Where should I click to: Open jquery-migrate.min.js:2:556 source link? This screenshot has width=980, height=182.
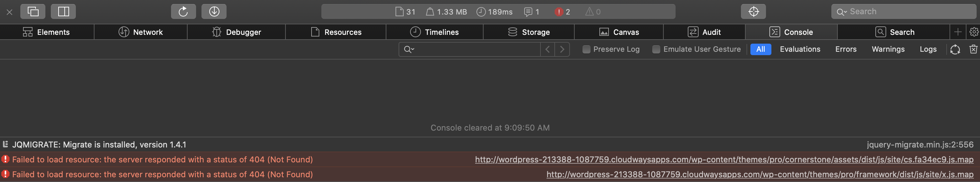click(920, 145)
